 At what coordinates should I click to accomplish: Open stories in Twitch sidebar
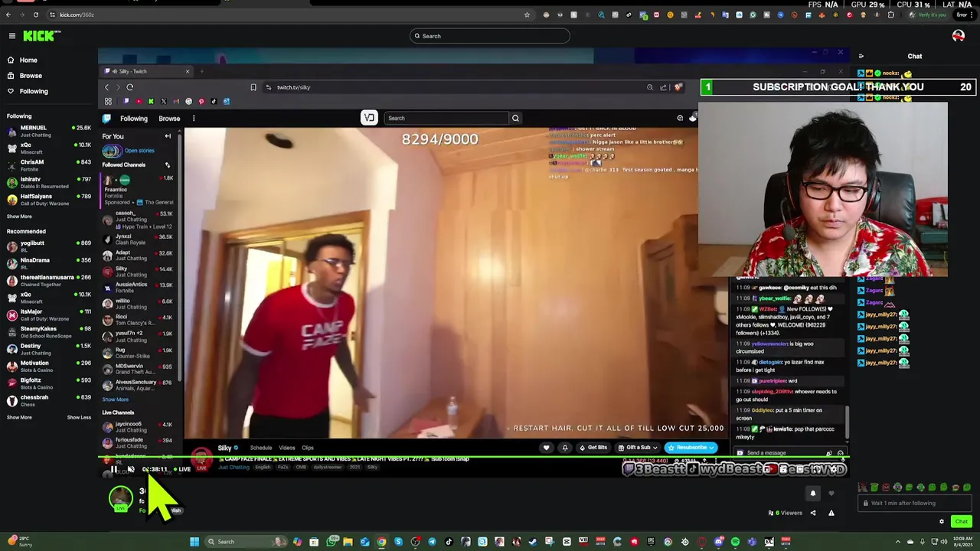tap(130, 151)
